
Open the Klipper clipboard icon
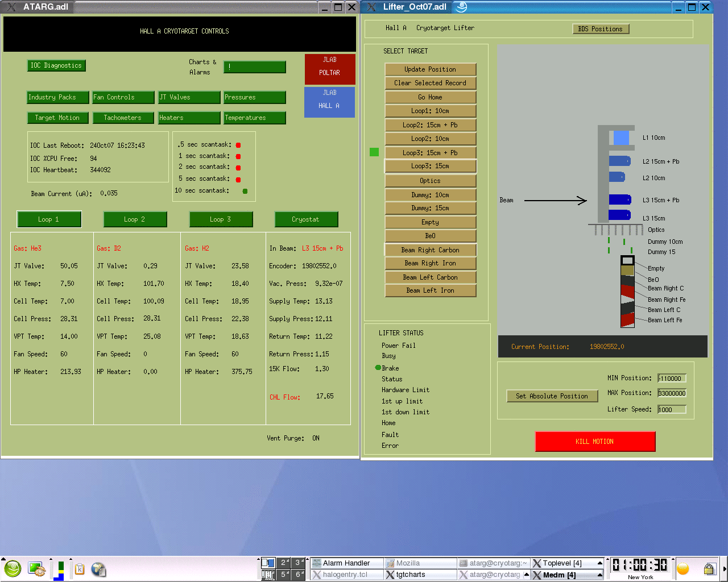click(x=80, y=569)
